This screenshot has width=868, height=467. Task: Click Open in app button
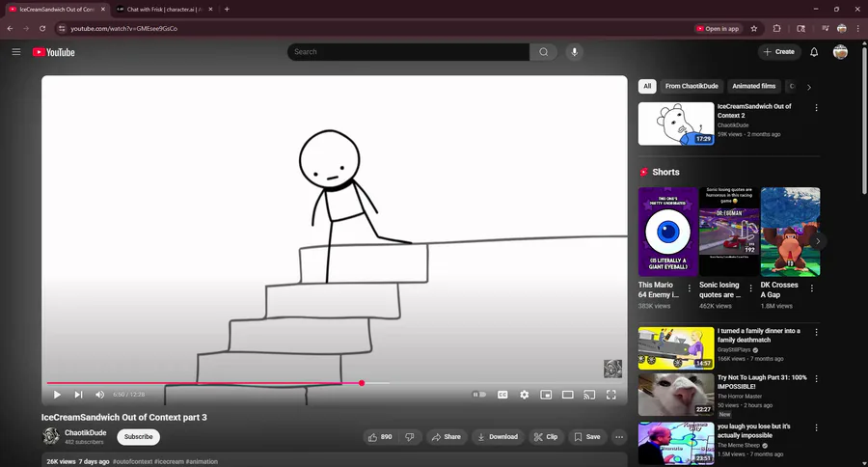coord(718,28)
